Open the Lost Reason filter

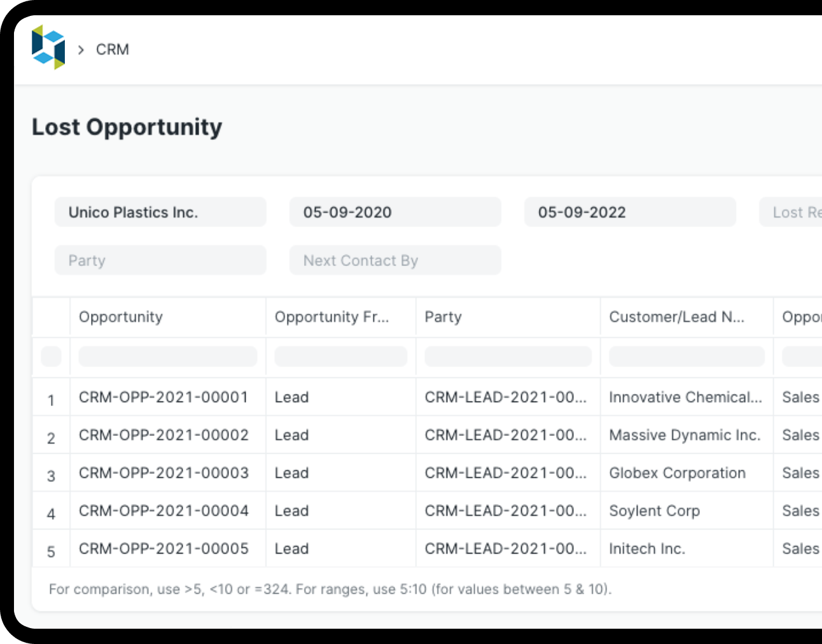click(795, 212)
